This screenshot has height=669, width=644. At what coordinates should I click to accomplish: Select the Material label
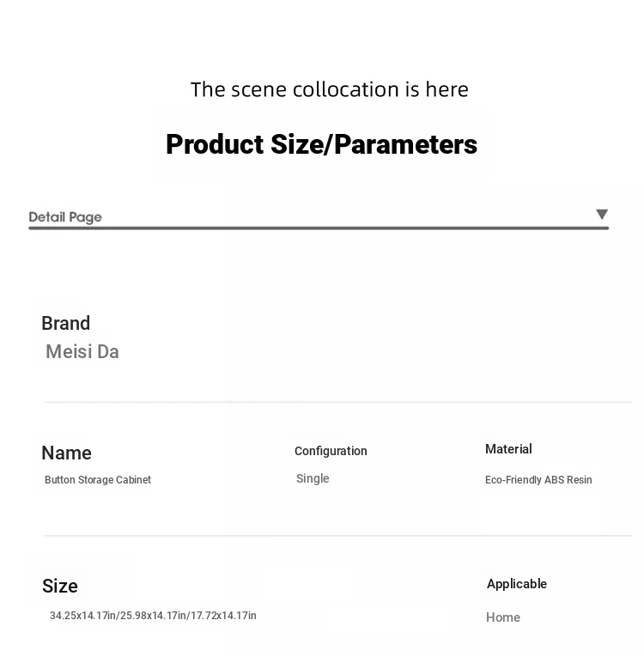[508, 449]
